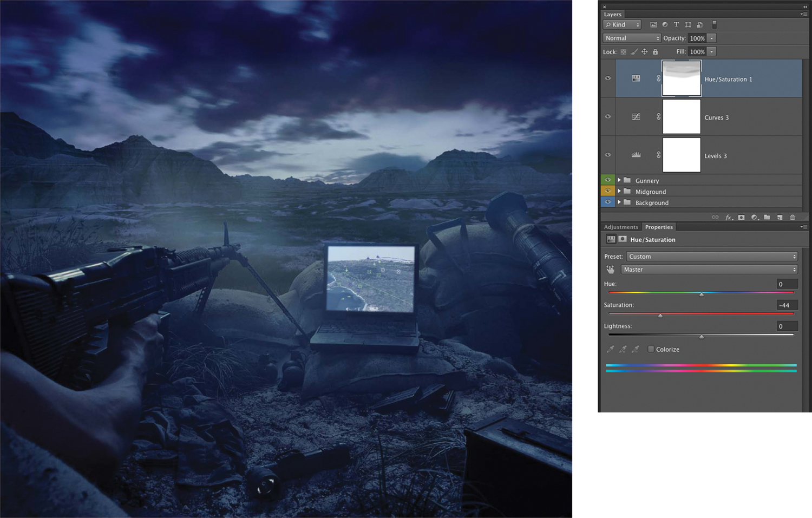Click Levels 3 histogram icon

636,155
